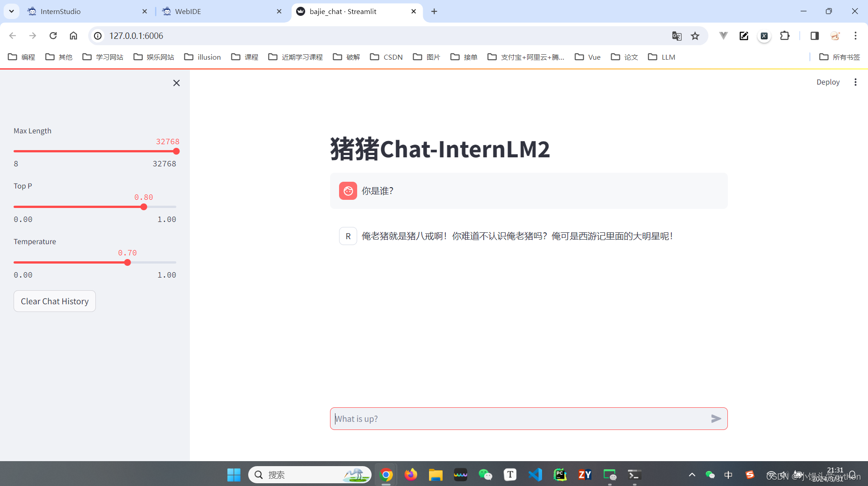868x486 pixels.
Task: Open the tab search dropdown arrow
Action: point(11,11)
